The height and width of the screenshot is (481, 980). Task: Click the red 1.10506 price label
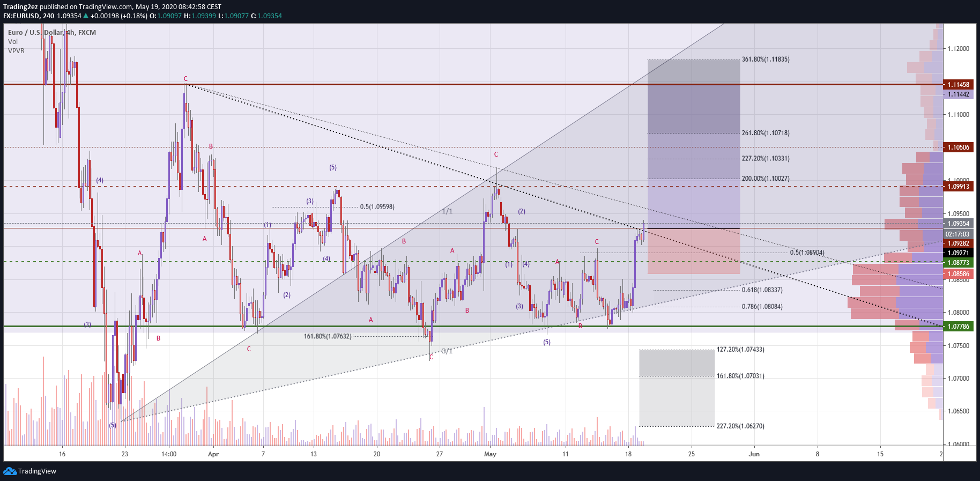pyautogui.click(x=958, y=147)
